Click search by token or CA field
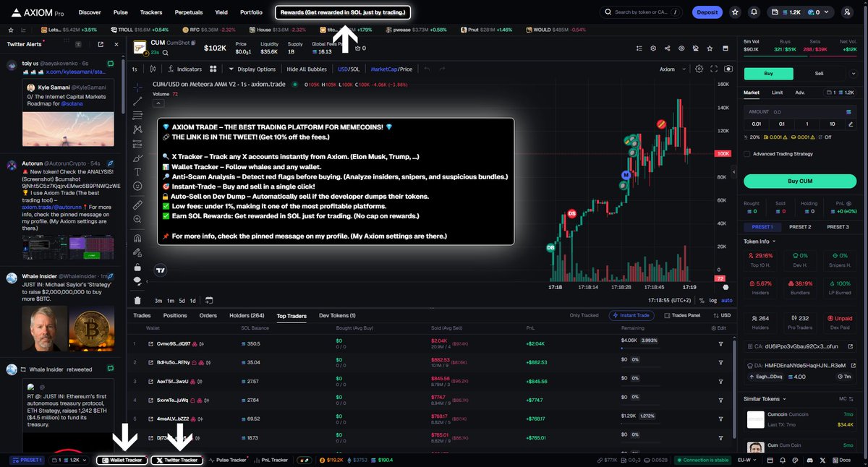868x467 pixels. pyautogui.click(x=641, y=12)
